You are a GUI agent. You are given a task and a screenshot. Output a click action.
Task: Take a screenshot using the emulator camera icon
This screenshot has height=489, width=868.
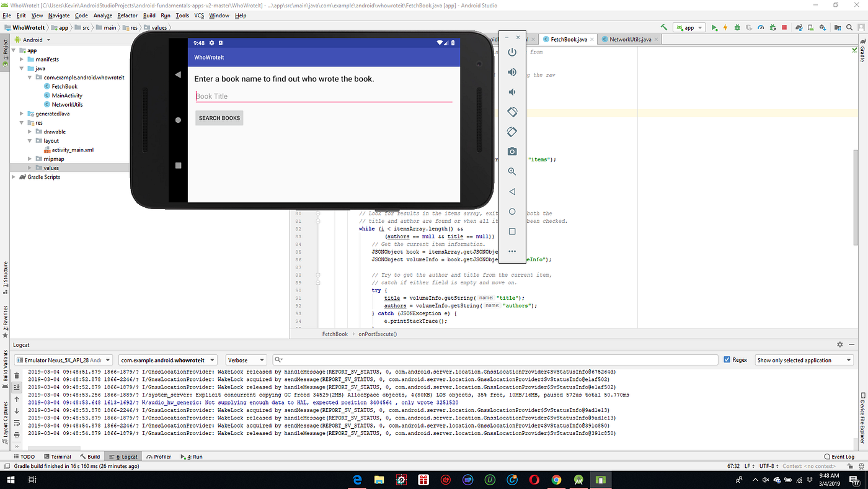(x=511, y=151)
